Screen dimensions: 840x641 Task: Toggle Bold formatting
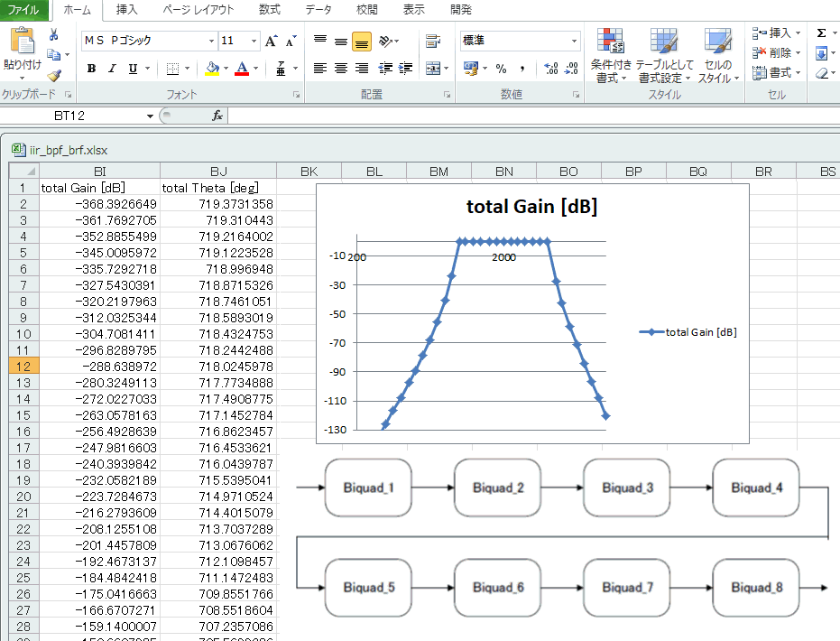[x=92, y=69]
